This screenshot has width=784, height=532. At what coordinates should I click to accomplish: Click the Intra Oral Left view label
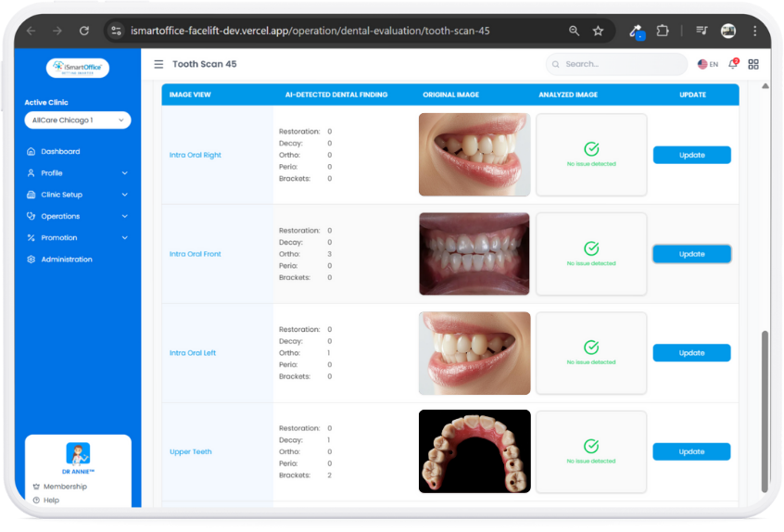(x=193, y=353)
